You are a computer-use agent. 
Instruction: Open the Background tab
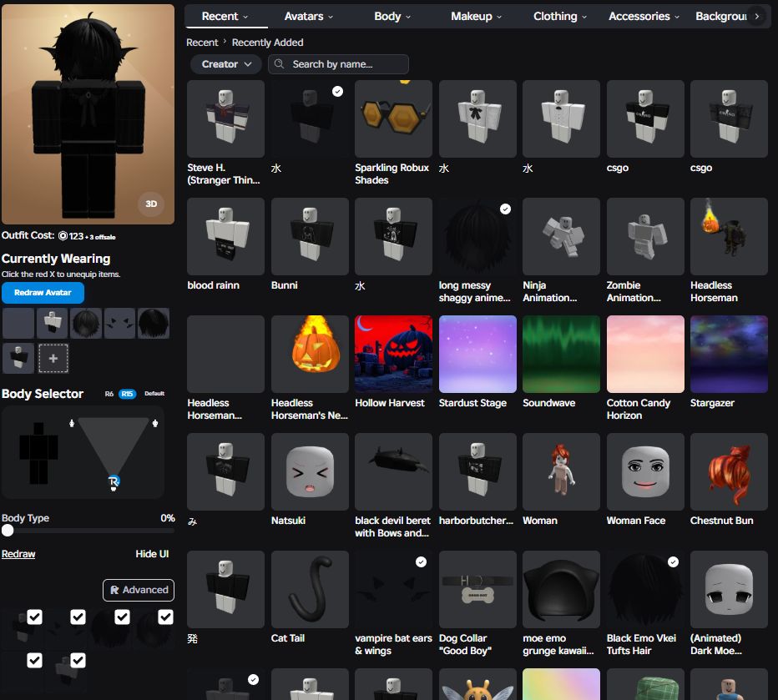pos(721,17)
